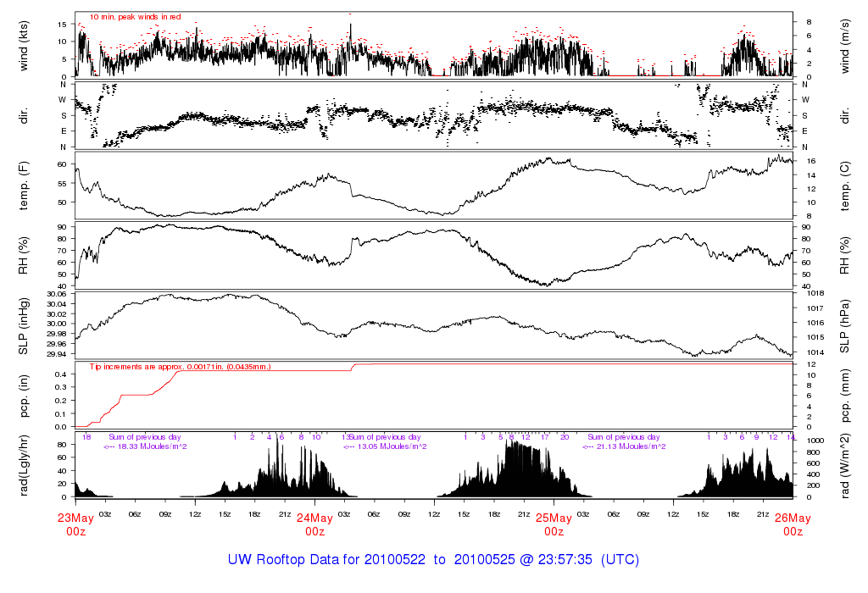Click the 'rad(Lgly/hr)' axis label
The image size is (868, 593).
pos(23,466)
